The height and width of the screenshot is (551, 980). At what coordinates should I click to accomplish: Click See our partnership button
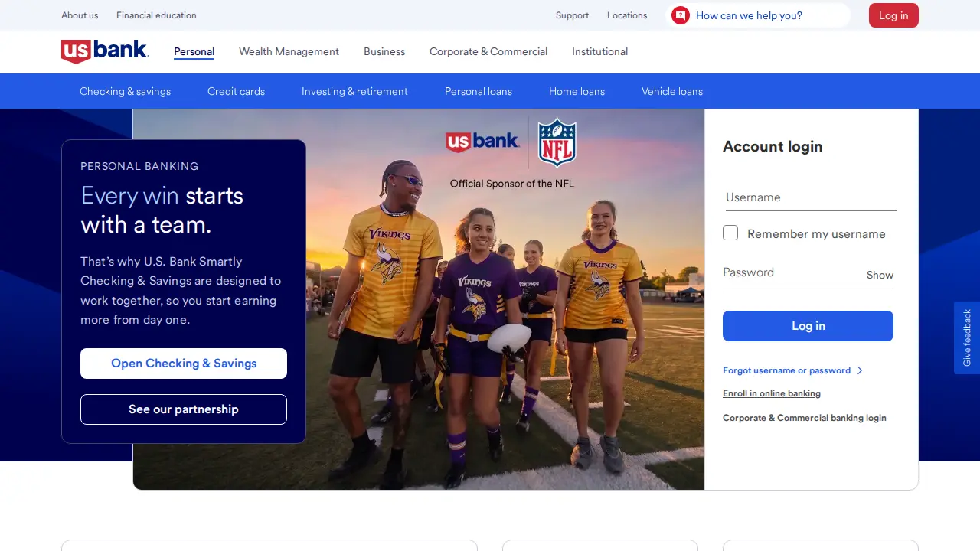point(184,409)
